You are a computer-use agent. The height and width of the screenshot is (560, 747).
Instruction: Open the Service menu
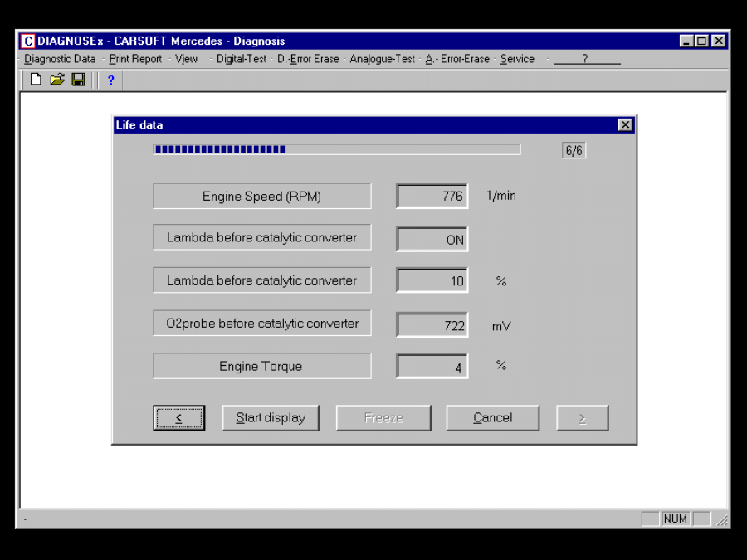pos(517,59)
